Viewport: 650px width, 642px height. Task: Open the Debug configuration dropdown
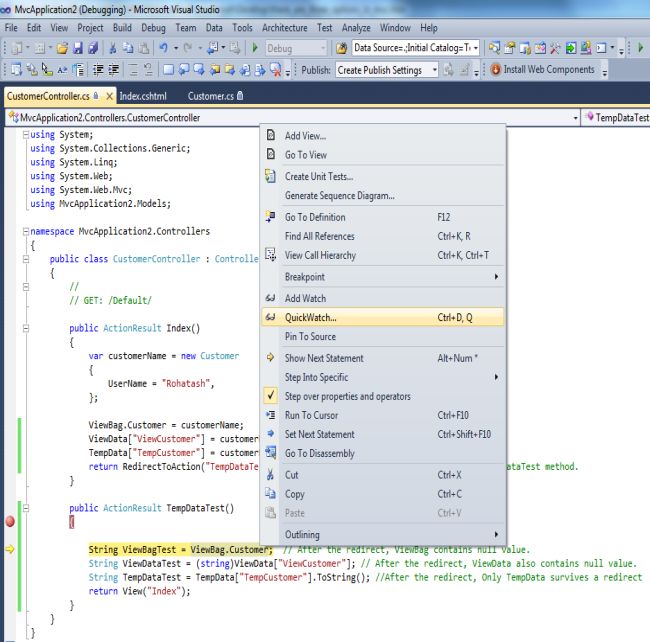tap(297, 48)
